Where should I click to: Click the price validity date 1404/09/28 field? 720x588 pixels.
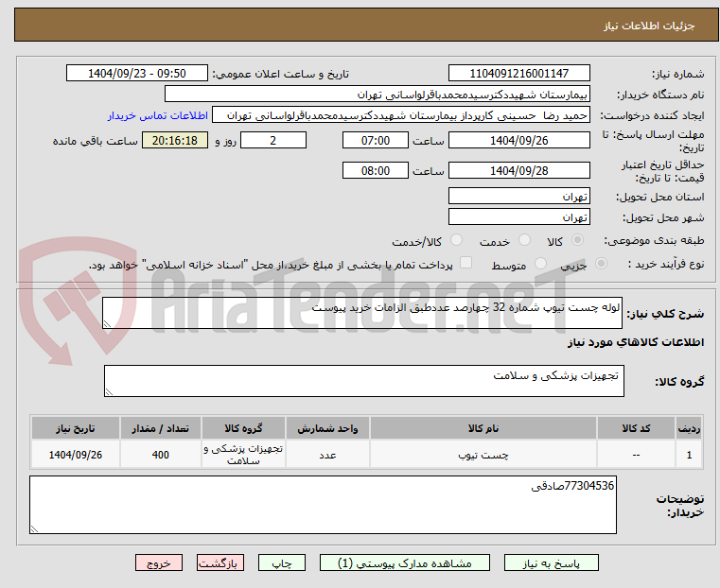pyautogui.click(x=518, y=170)
